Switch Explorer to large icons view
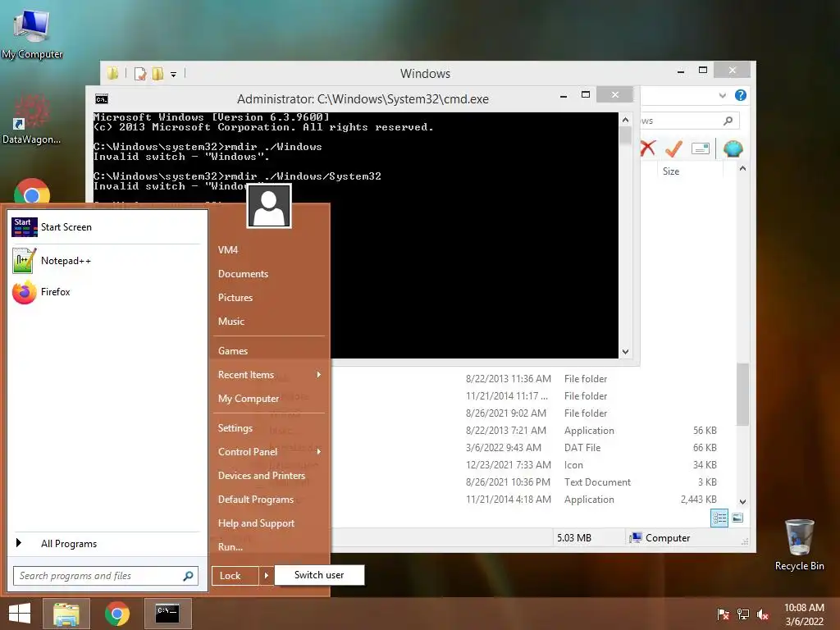 click(737, 518)
